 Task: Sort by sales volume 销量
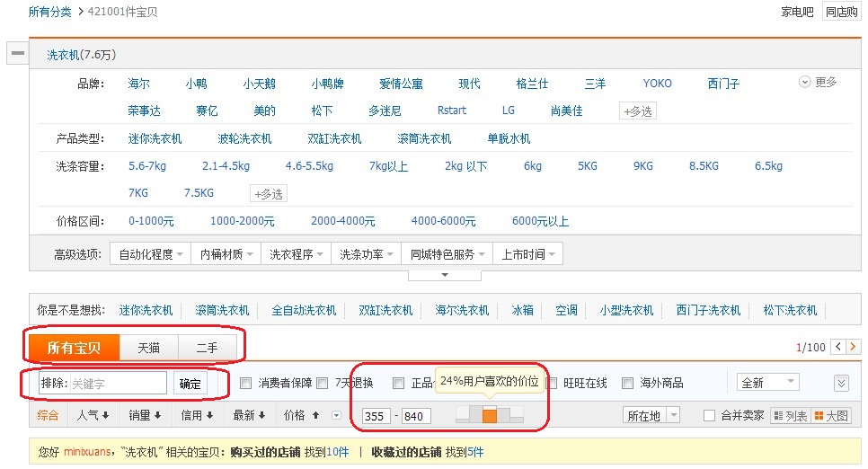(x=145, y=415)
